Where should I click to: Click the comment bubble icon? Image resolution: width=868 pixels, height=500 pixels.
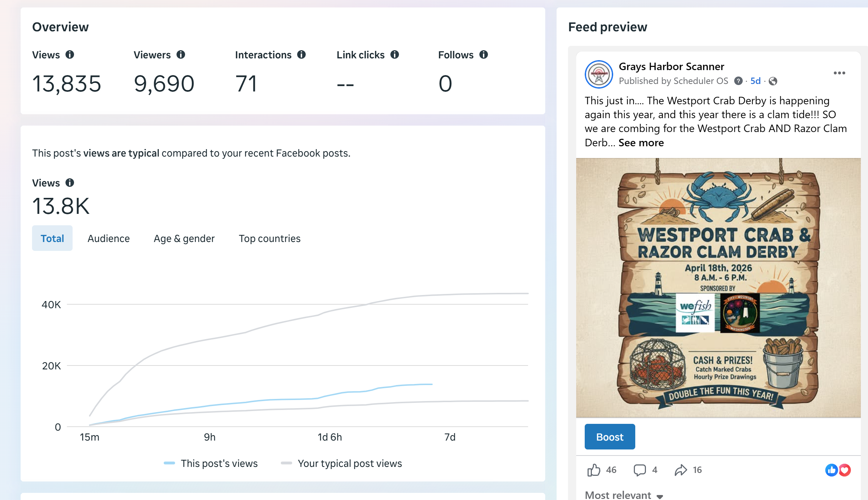click(x=640, y=470)
